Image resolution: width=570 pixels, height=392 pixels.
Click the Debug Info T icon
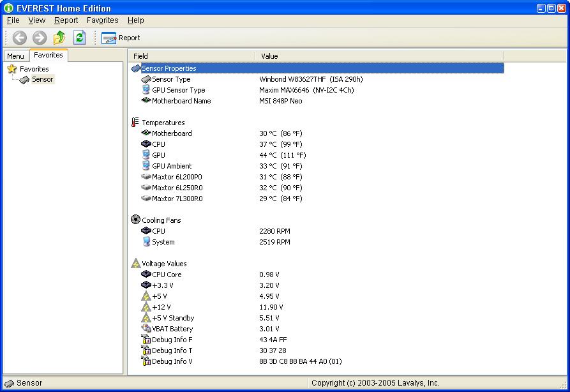point(146,350)
